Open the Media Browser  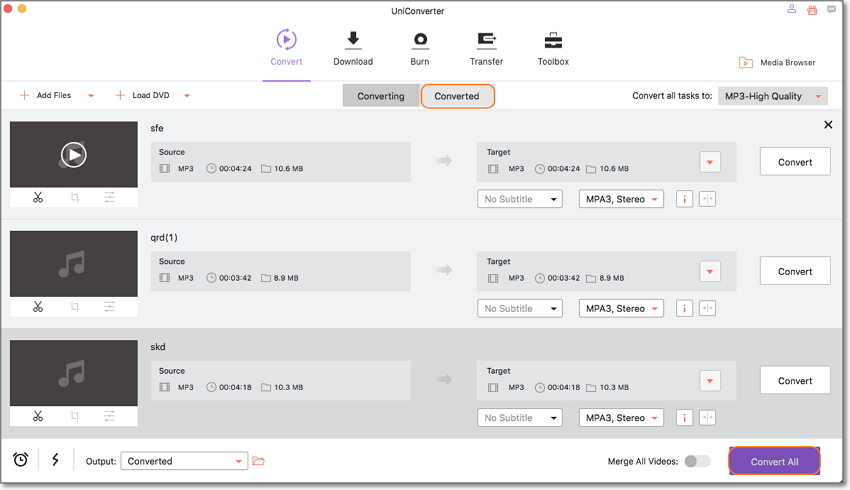[777, 62]
